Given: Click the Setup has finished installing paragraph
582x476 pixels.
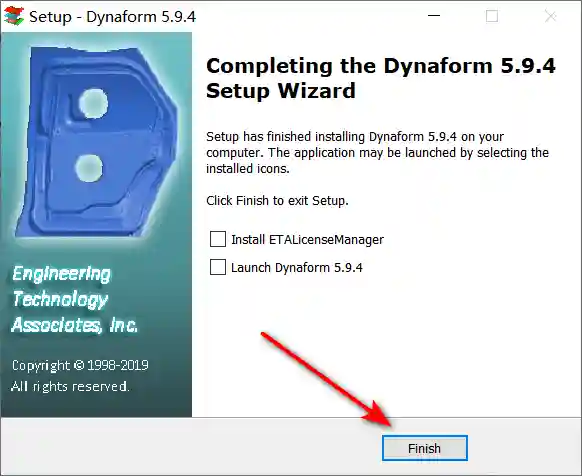Looking at the screenshot, I should [377, 153].
